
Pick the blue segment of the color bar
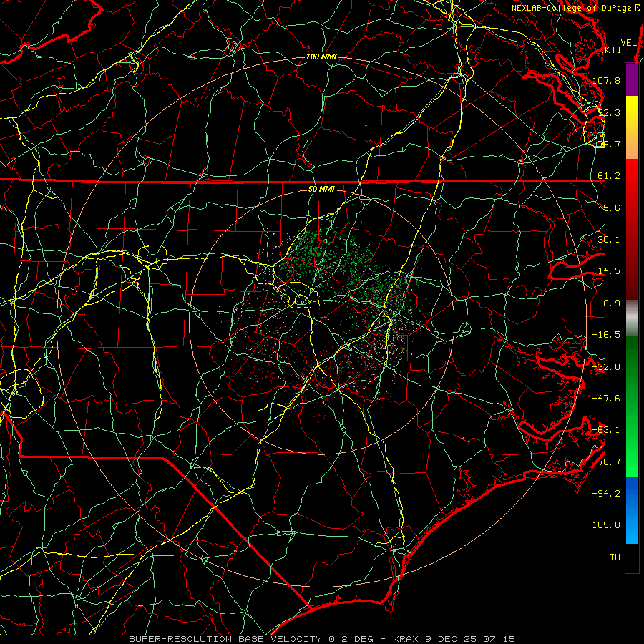click(x=632, y=510)
